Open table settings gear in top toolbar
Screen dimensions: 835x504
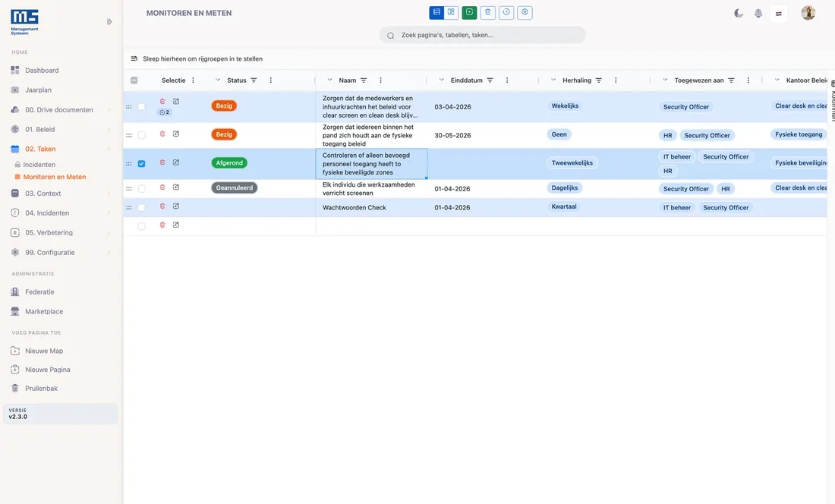[x=525, y=12]
